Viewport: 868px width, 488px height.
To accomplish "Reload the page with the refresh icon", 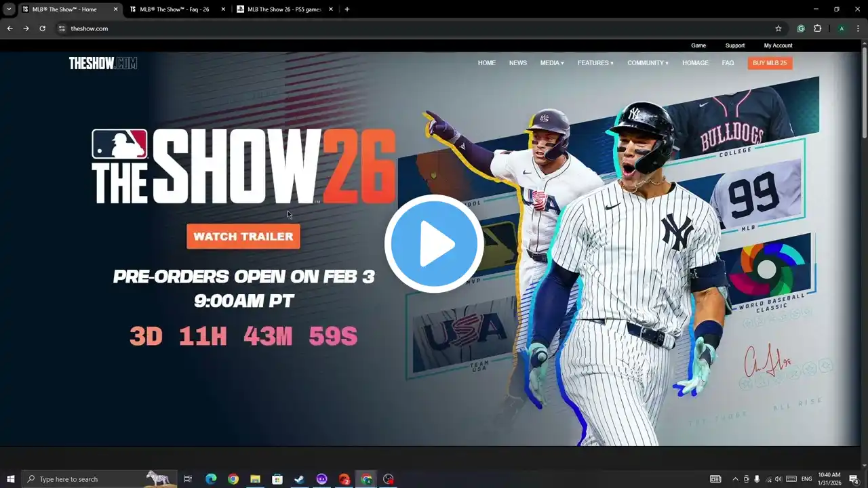I will tap(42, 28).
